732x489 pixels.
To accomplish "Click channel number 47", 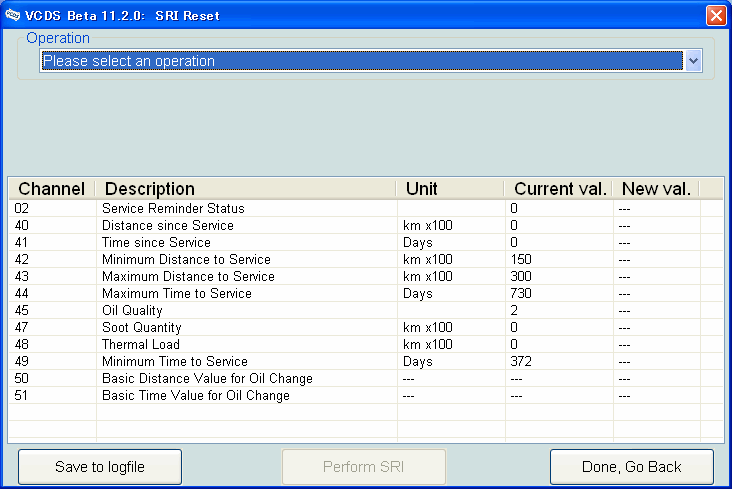I will pos(21,327).
